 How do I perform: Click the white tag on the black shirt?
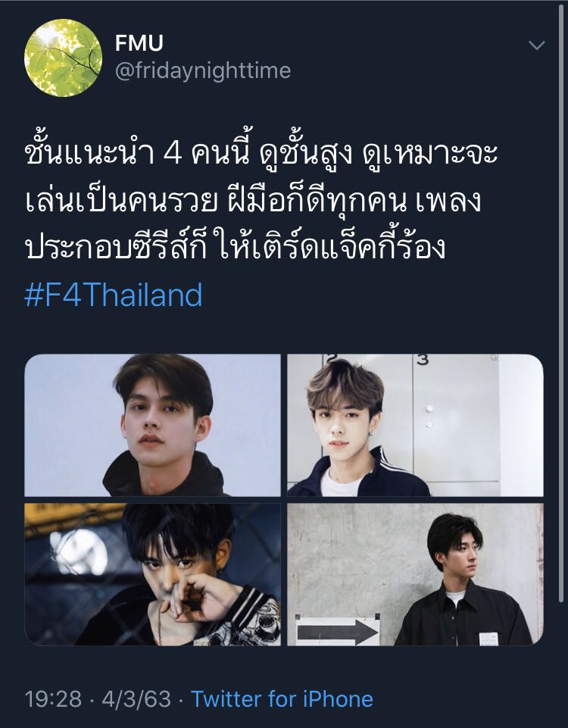point(488,639)
